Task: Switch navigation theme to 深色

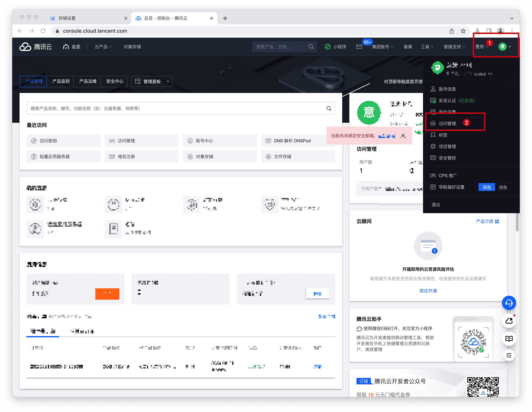Action: tap(486, 187)
